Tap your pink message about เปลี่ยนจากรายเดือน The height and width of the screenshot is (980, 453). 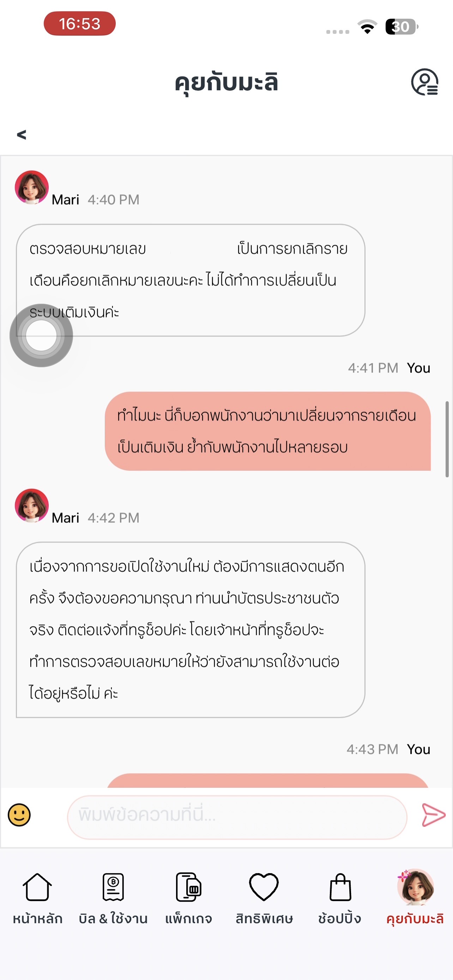[267, 431]
